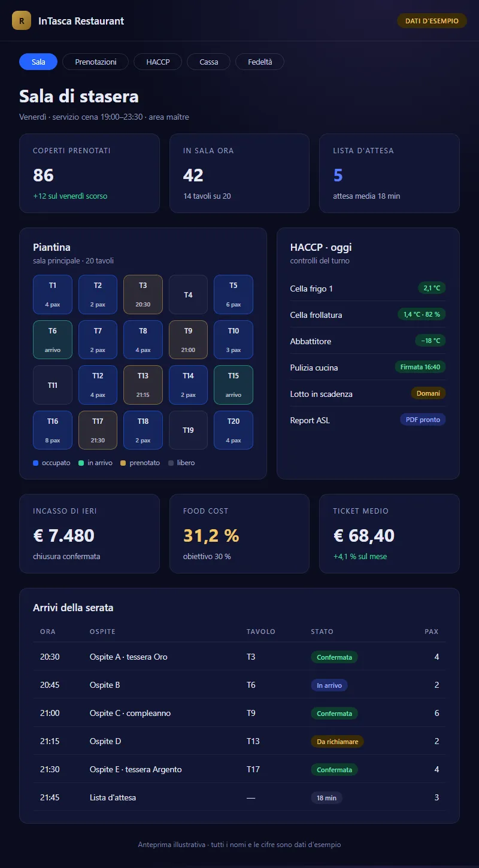Select table T1 on the floor plan
Image resolution: width=479 pixels, height=868 pixels.
[53, 295]
